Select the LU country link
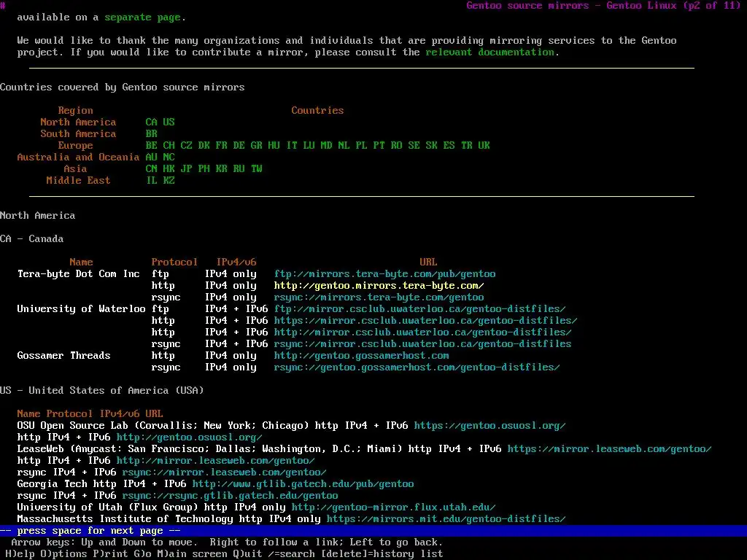 click(x=309, y=146)
